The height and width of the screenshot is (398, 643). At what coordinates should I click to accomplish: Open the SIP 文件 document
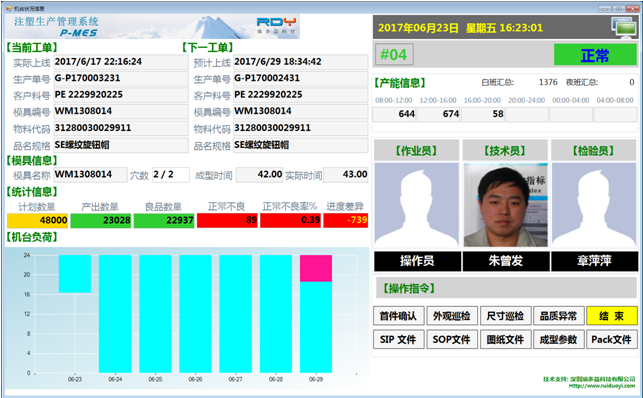pos(398,339)
